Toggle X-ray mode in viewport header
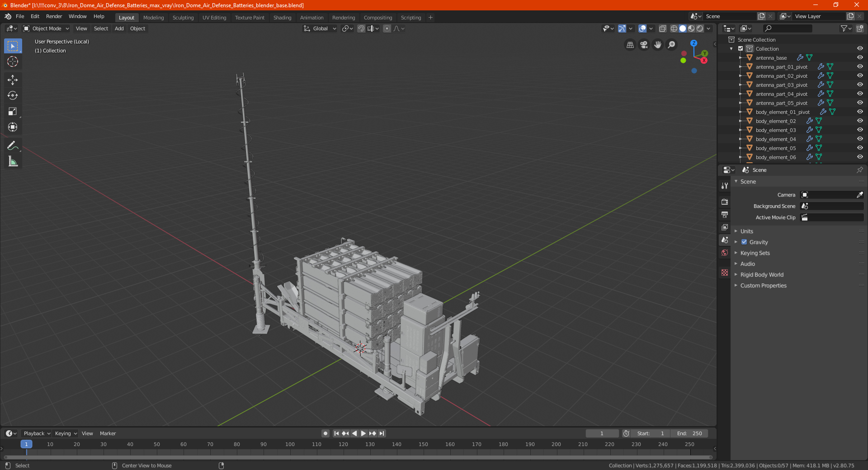 [x=662, y=28]
